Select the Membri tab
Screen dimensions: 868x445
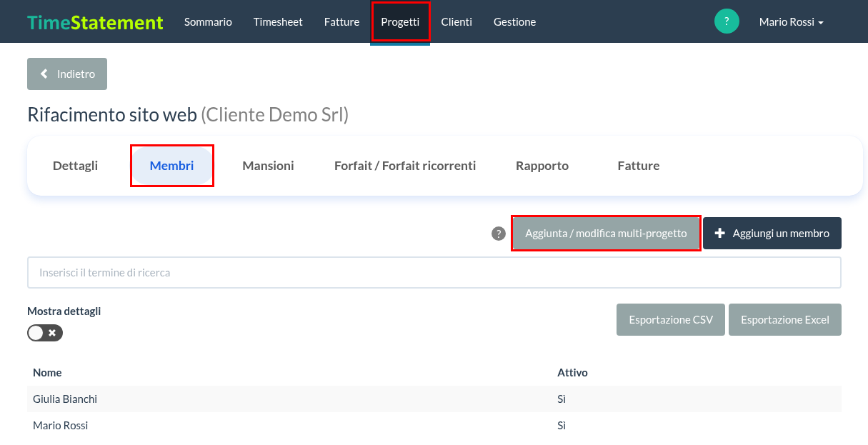coord(172,166)
